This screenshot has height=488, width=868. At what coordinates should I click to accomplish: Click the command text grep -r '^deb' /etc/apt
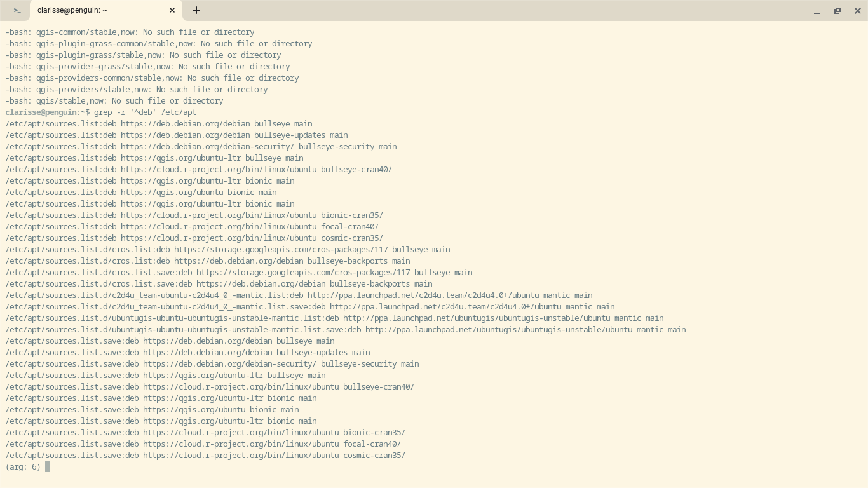145,112
